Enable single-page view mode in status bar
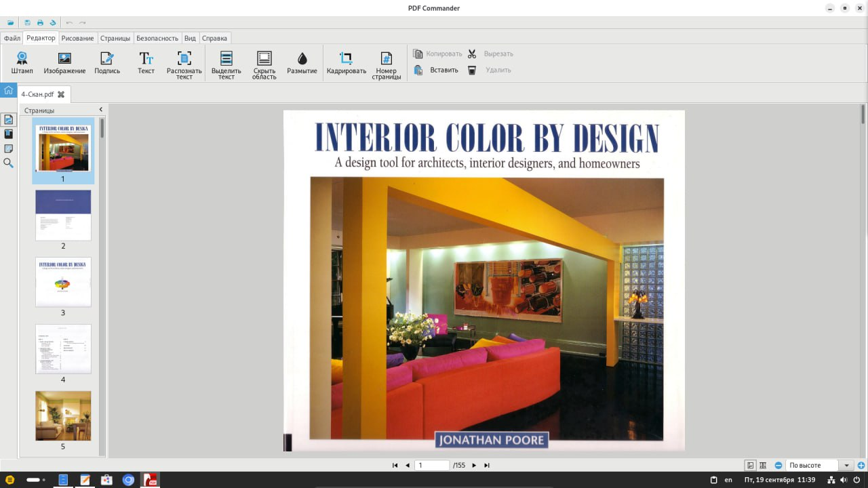Image resolution: width=868 pixels, height=488 pixels. (751, 466)
